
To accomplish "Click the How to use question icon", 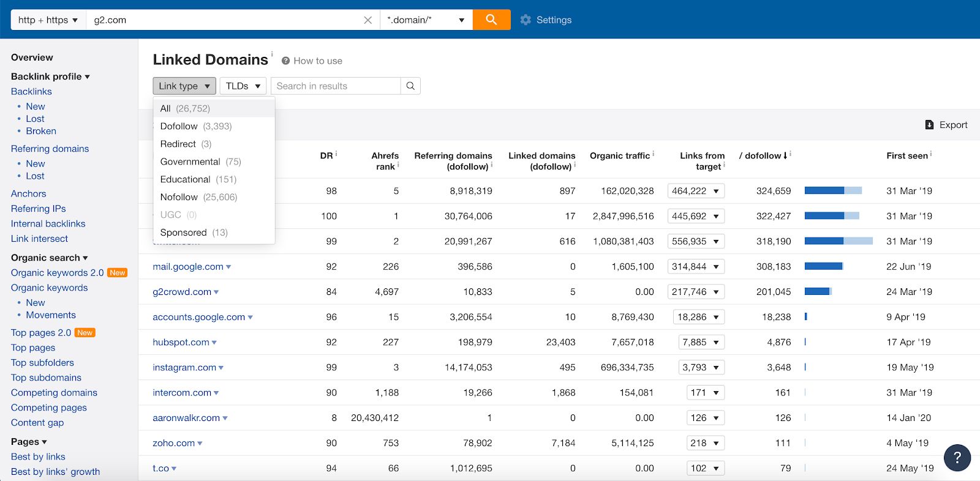I will 285,61.
